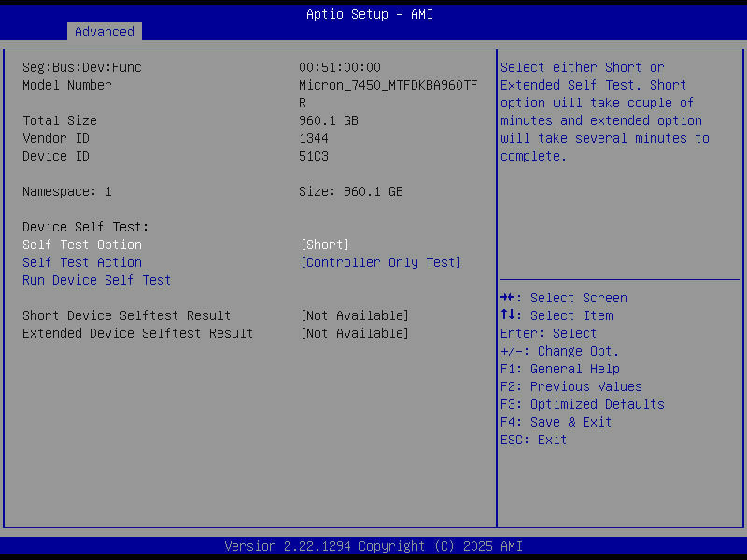
Task: Click the version text in footer
Action: click(x=373, y=546)
